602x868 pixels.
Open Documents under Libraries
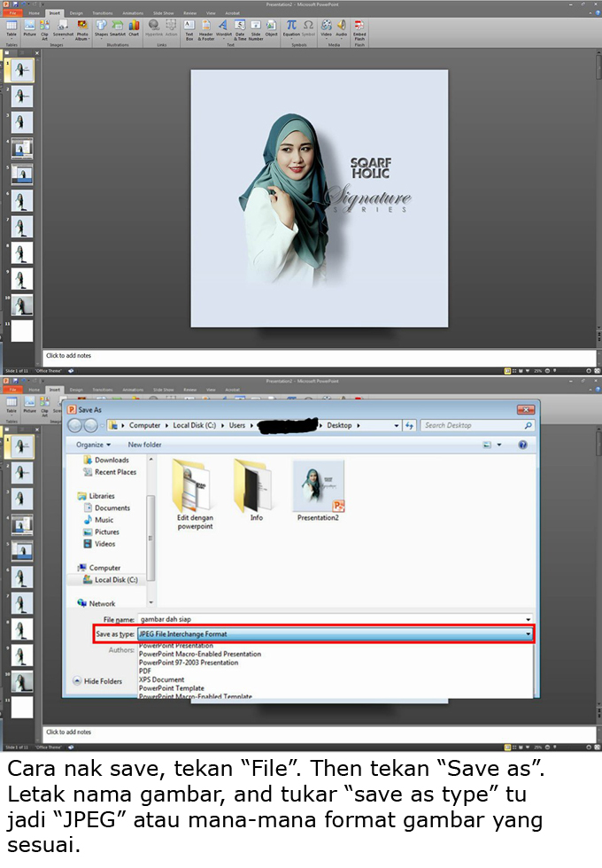pyautogui.click(x=107, y=508)
